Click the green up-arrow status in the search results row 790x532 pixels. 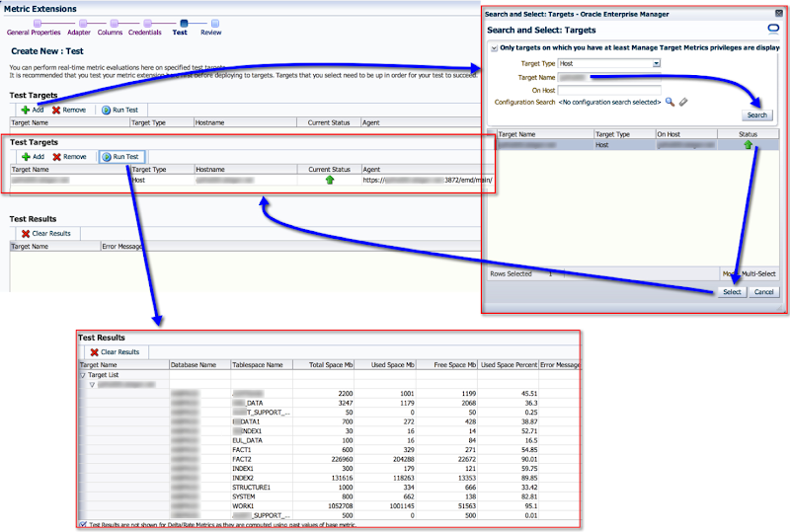[749, 145]
